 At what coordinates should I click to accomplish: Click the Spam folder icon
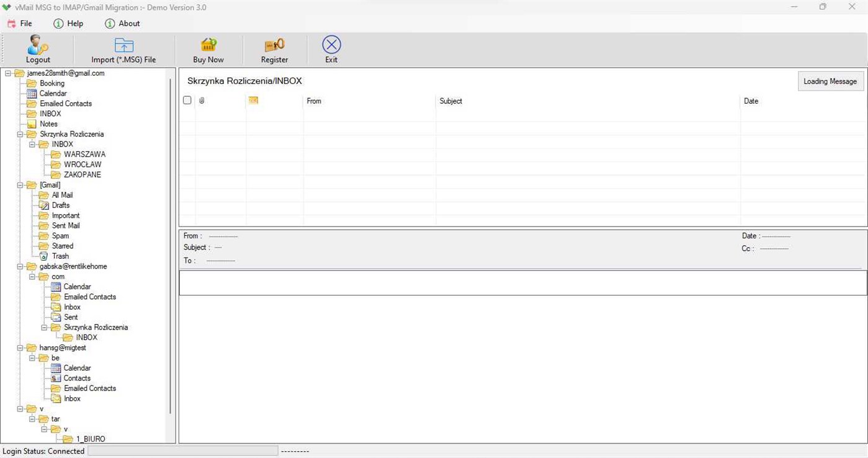coord(43,236)
